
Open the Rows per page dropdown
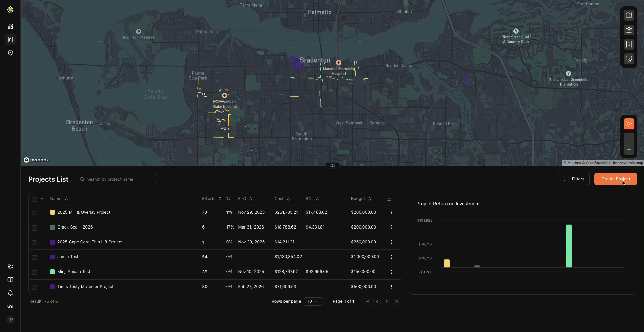[313, 301]
